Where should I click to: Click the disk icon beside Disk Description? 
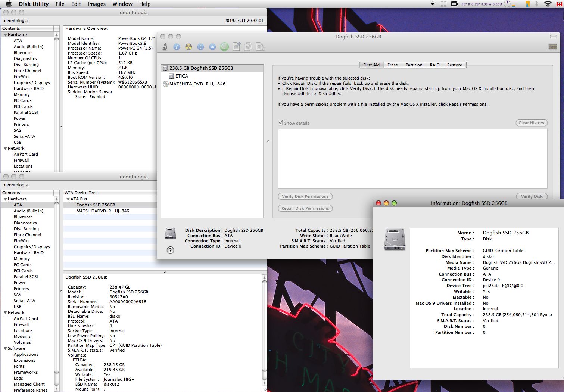pos(171,234)
